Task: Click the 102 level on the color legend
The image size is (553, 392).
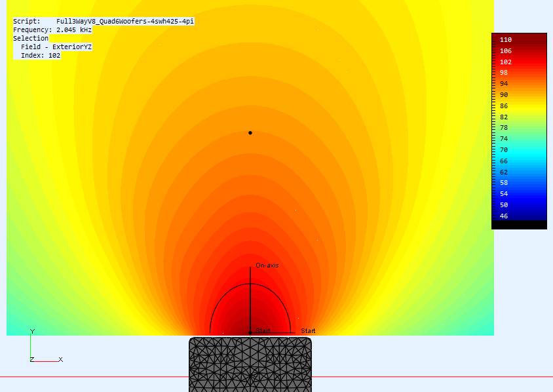Action: pyautogui.click(x=505, y=62)
